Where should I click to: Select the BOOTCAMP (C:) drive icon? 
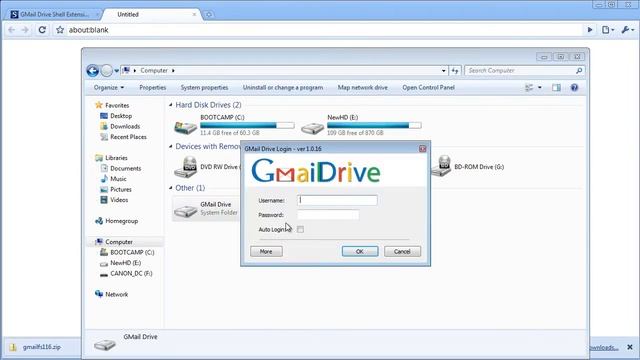(x=186, y=127)
